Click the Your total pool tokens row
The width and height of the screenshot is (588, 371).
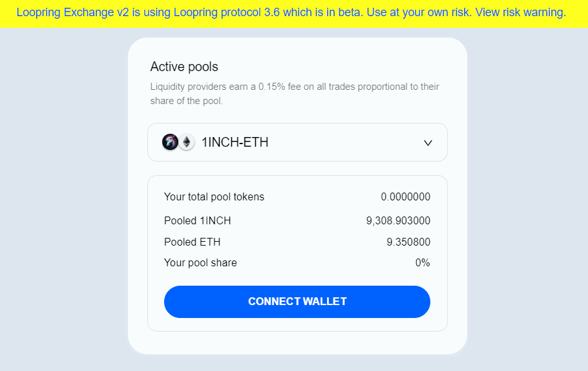click(297, 196)
